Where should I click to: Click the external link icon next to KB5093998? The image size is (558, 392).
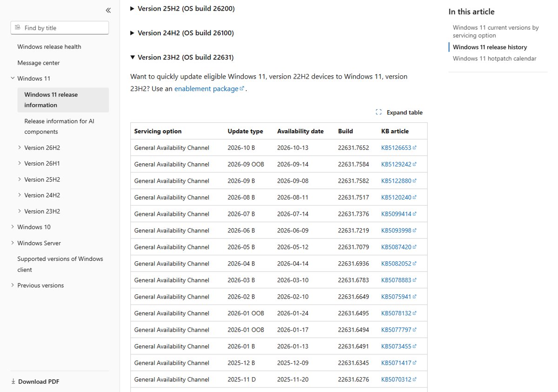pyautogui.click(x=414, y=230)
